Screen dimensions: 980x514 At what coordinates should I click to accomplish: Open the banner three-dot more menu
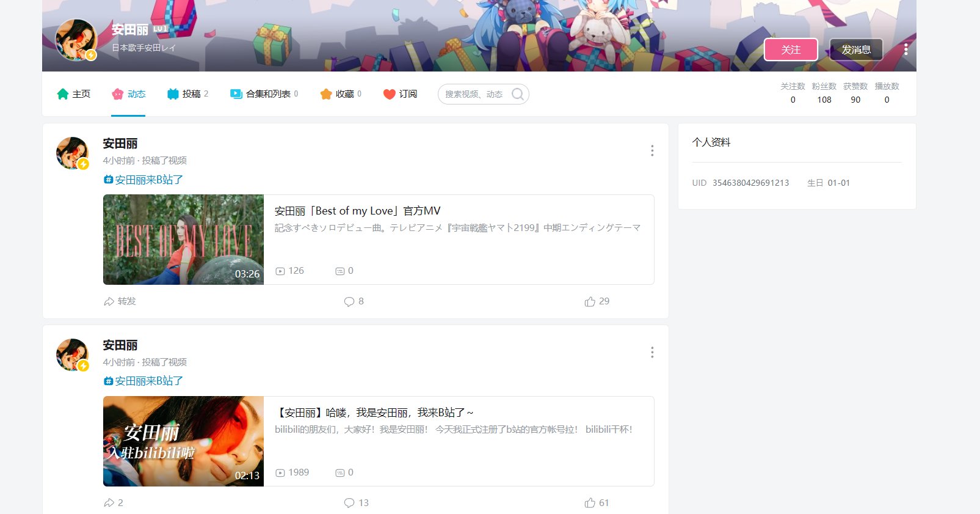coord(906,50)
